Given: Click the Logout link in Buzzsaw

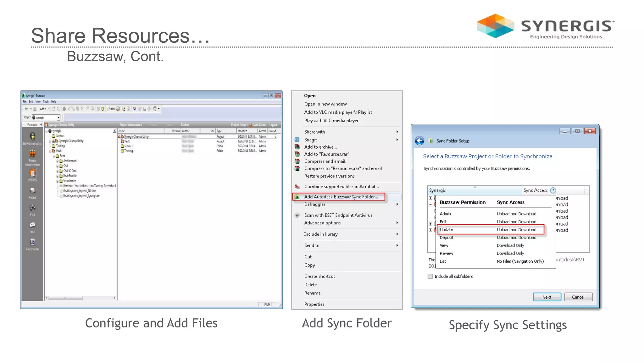Looking at the screenshot, I should click(x=273, y=125).
